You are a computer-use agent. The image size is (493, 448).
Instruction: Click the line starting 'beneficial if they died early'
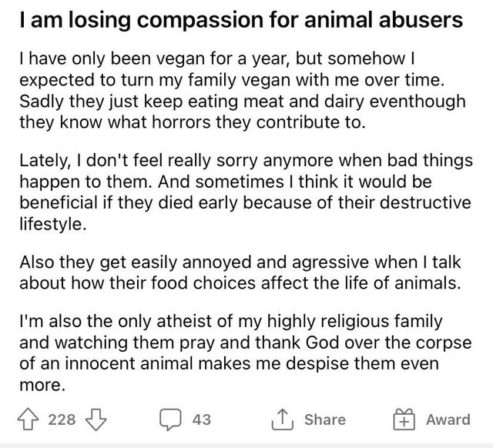[x=245, y=202]
